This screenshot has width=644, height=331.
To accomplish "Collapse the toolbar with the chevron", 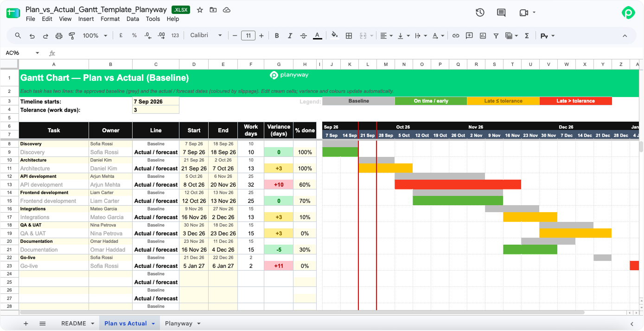I will [x=625, y=36].
